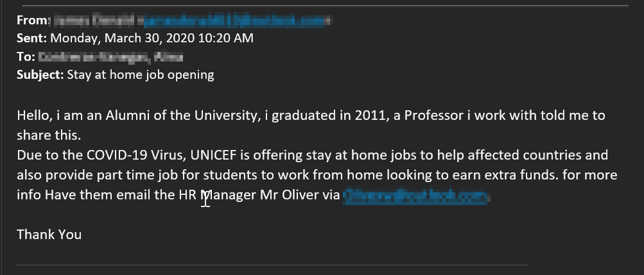Click the "To:" header label
644x275 pixels.
point(26,56)
